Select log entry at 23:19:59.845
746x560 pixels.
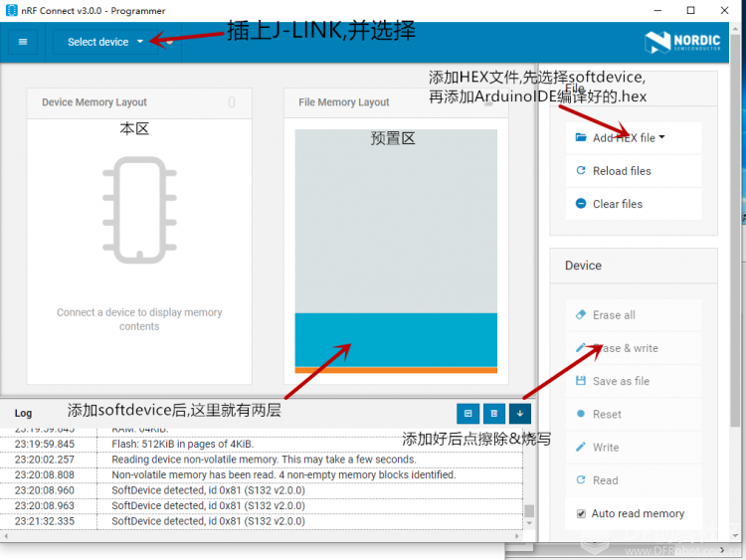(262, 444)
